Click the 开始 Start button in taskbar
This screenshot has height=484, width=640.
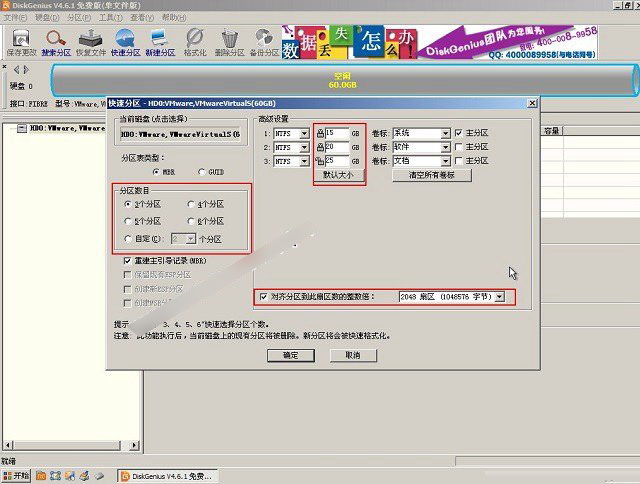click(x=16, y=476)
